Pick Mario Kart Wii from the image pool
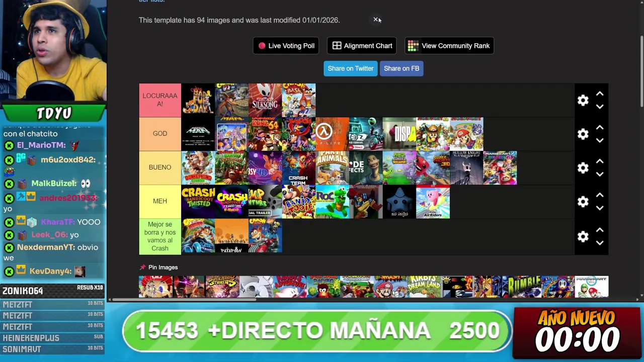 pos(592,287)
